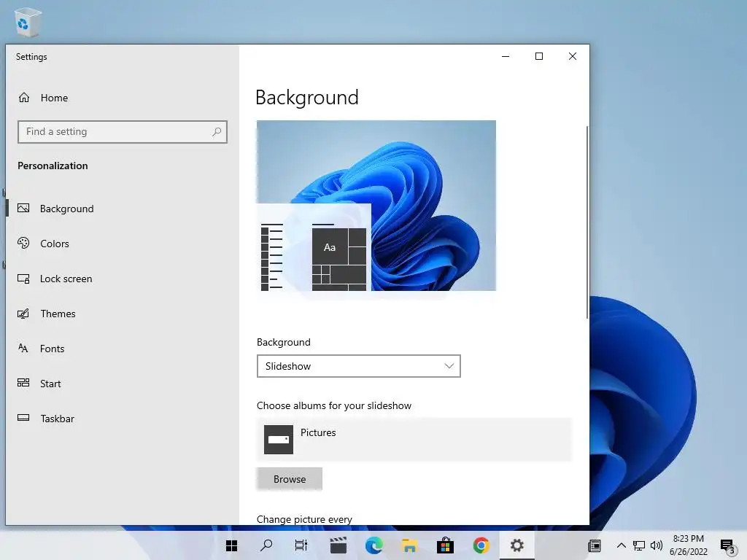Launch the clapperboard video app on taskbar
The image size is (747, 560).
[x=338, y=545]
